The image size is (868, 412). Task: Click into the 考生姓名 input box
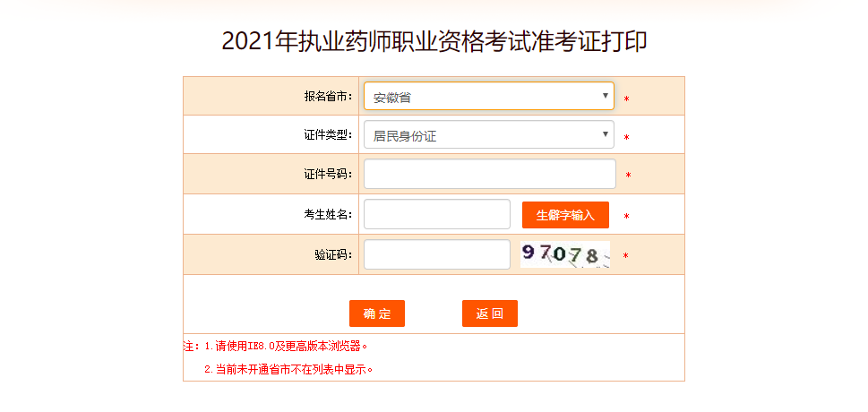point(436,214)
